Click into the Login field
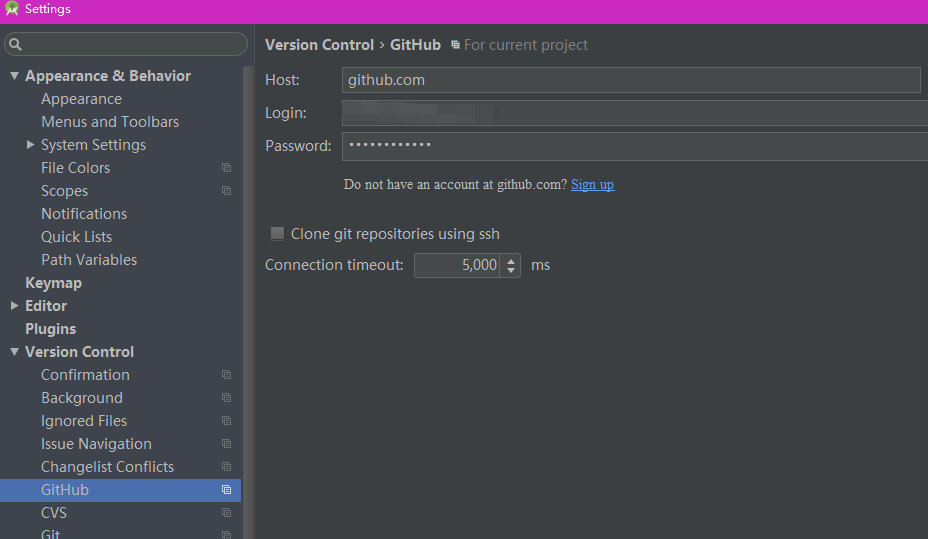This screenshot has height=539, width=928. (634, 112)
